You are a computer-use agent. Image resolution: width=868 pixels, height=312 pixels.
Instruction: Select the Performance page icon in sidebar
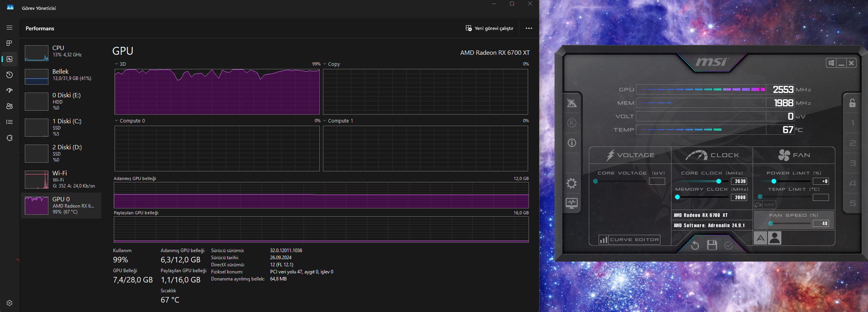point(9,59)
